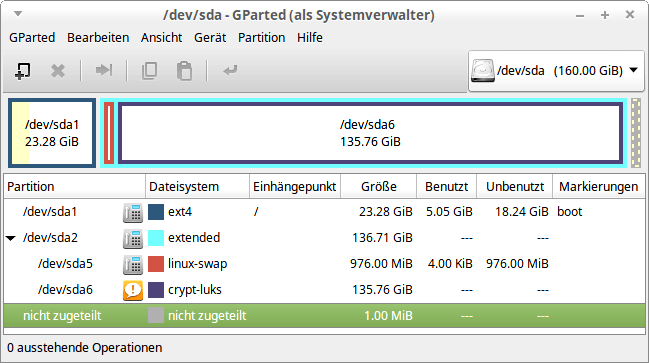
Task: Click the key icon beside /dev/sda5
Action: tap(133, 264)
